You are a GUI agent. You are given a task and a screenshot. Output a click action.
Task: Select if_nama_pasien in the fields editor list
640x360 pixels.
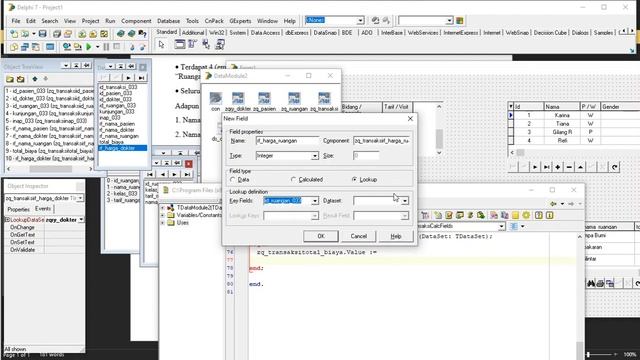[x=117, y=124]
